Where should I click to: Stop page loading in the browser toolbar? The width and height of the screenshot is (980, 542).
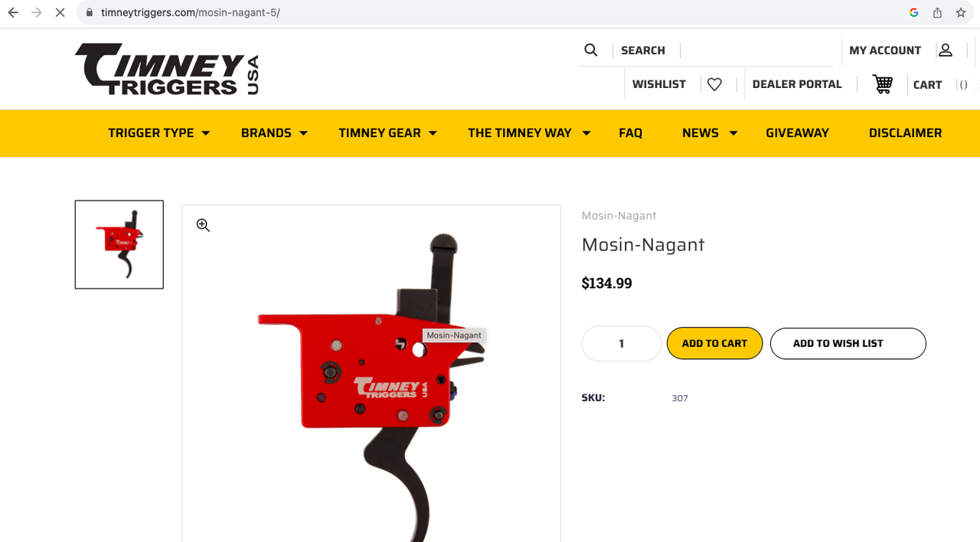pyautogui.click(x=60, y=13)
